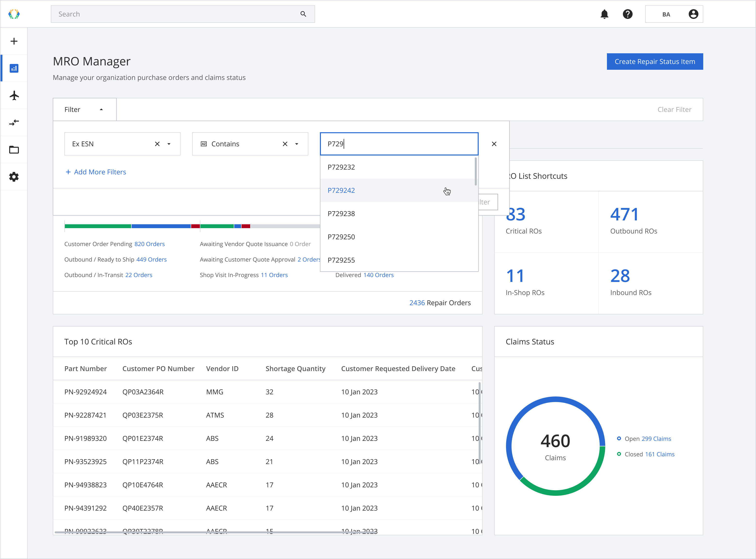Click the critical ROs table vertical scrollbar
The image size is (756, 559).
[x=479, y=423]
